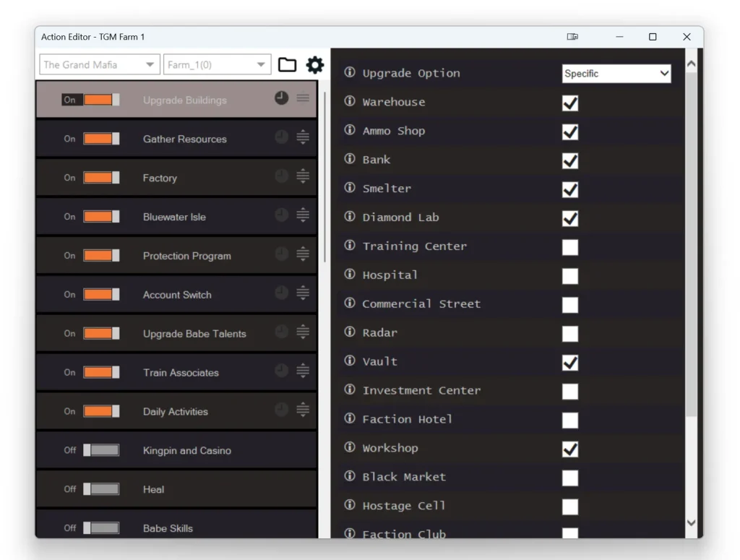Click the schedule clock icon for Protection Program
This screenshot has height=560, width=740.
pos(282,254)
